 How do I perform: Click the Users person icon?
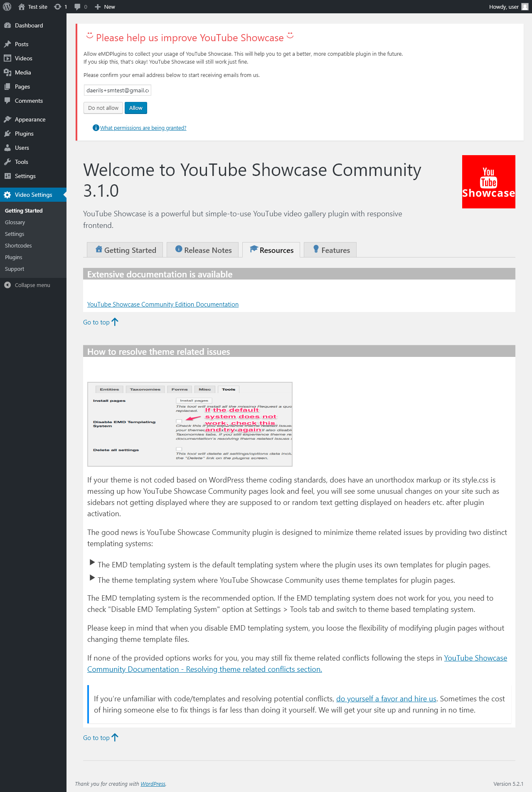point(7,148)
